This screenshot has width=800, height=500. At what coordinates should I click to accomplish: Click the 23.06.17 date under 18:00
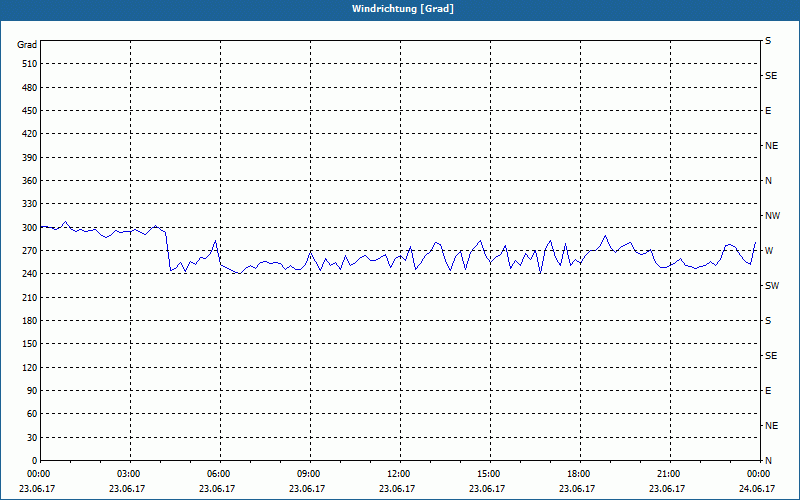(577, 489)
